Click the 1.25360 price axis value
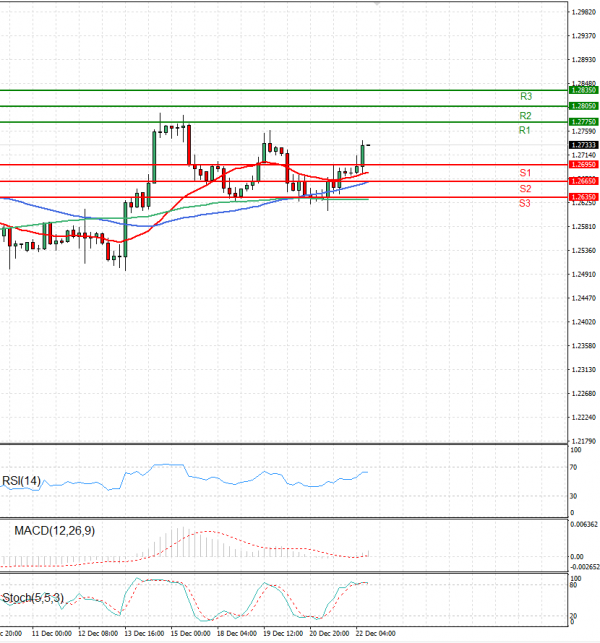The image size is (600, 643). (x=584, y=250)
